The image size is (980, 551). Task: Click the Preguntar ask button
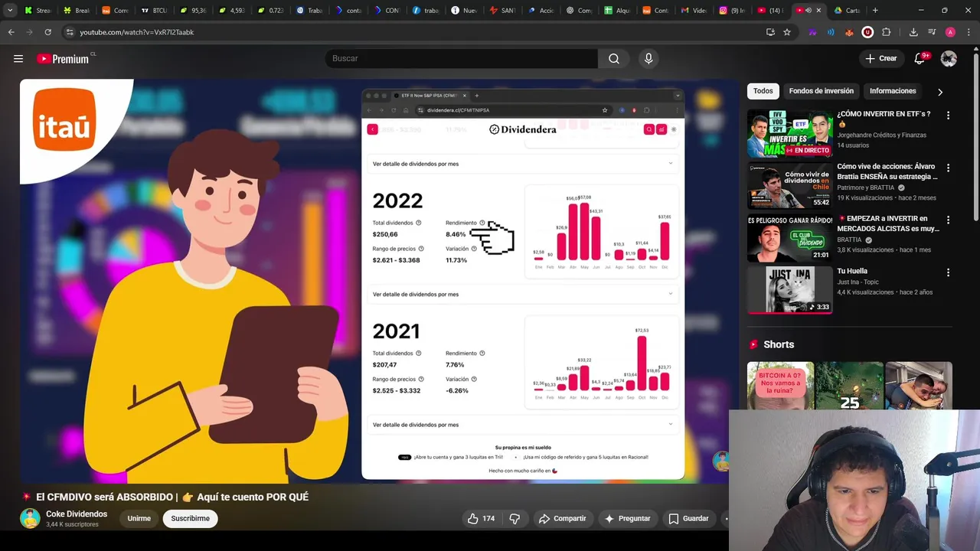pos(627,518)
